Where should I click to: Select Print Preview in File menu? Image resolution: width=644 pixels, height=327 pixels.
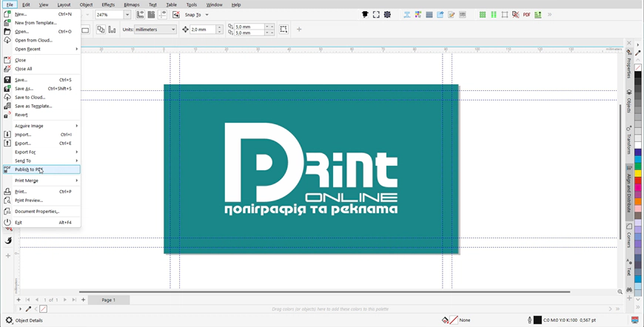(41, 200)
